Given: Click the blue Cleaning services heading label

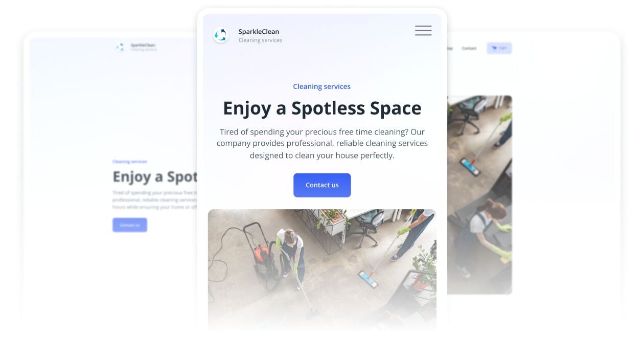Looking at the screenshot, I should coord(322,86).
